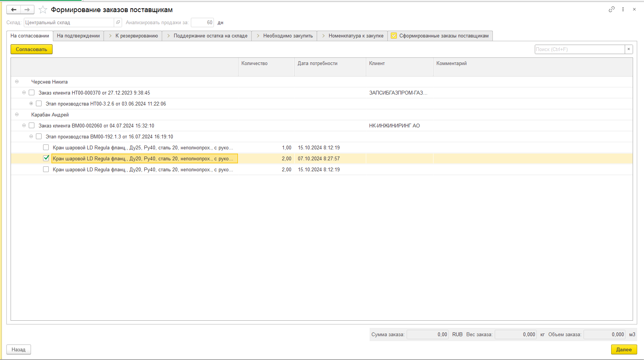
Task: Uncheck the highlighted Ду20 row dated 07.10.2024
Action: pyautogui.click(x=46, y=158)
